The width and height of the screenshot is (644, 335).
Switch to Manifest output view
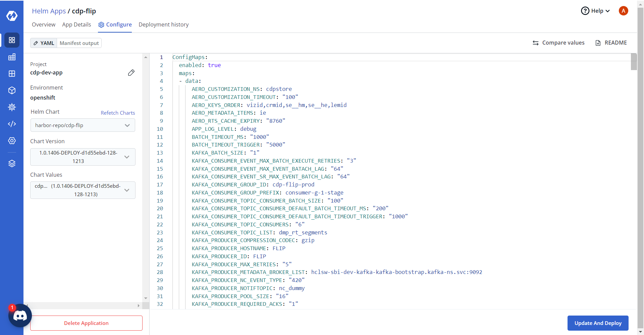(79, 43)
